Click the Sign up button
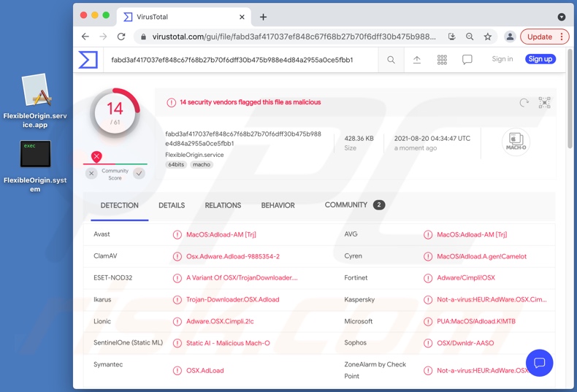Screen dimensions: 577x392 click(x=540, y=59)
